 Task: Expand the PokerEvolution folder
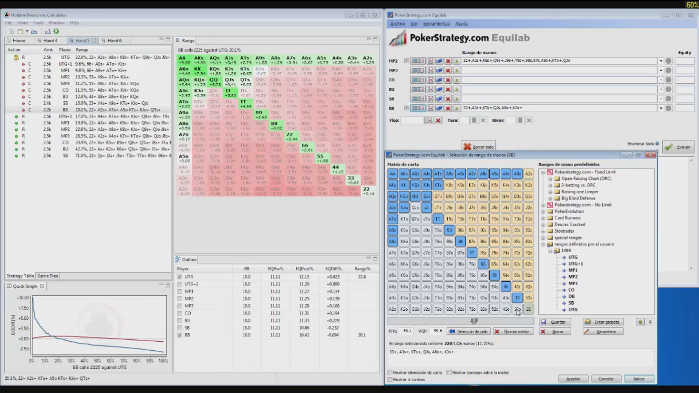543,212
